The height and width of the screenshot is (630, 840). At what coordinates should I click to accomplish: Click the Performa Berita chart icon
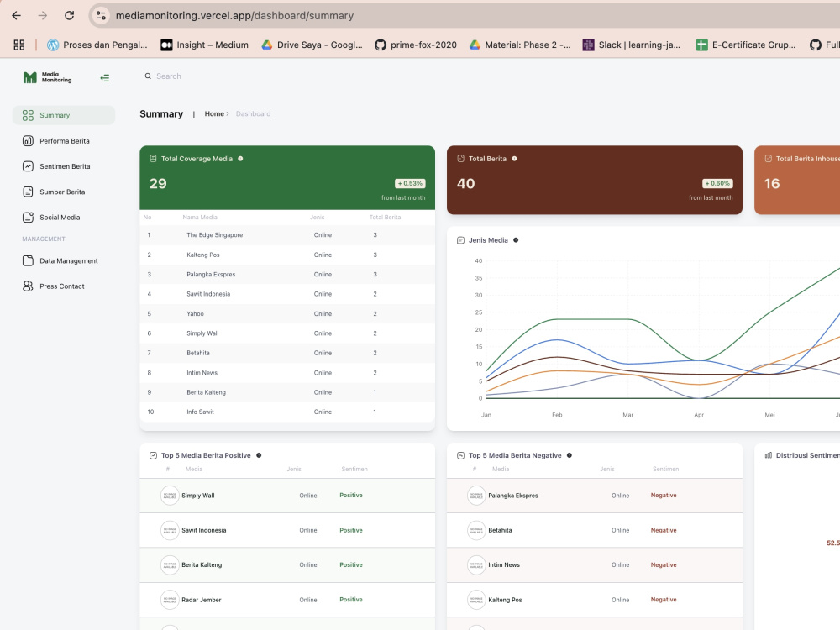[x=28, y=141]
